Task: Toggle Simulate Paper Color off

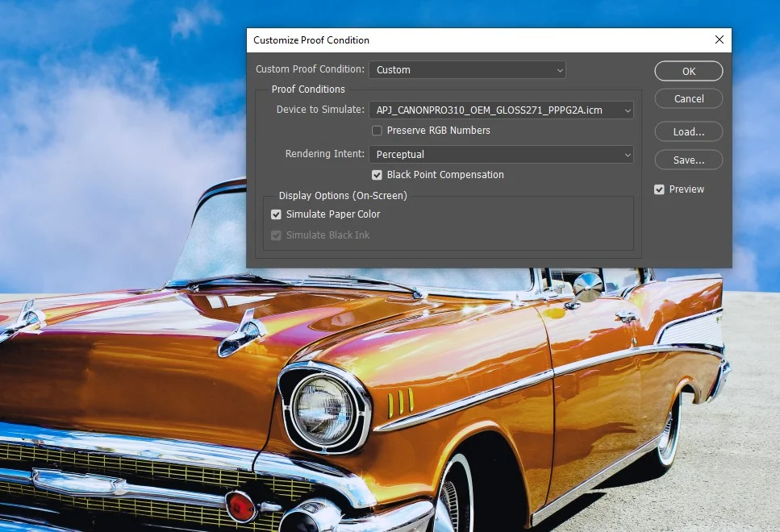Action: point(277,214)
